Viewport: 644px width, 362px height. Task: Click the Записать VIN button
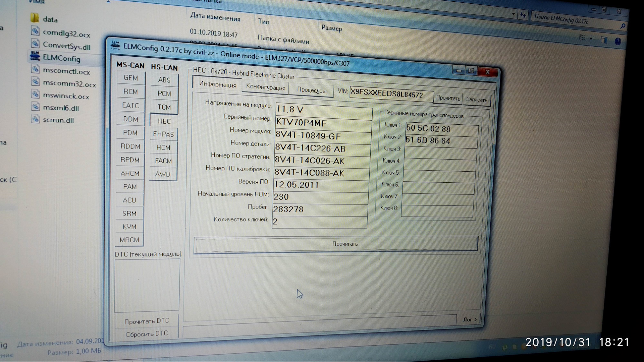point(477,100)
